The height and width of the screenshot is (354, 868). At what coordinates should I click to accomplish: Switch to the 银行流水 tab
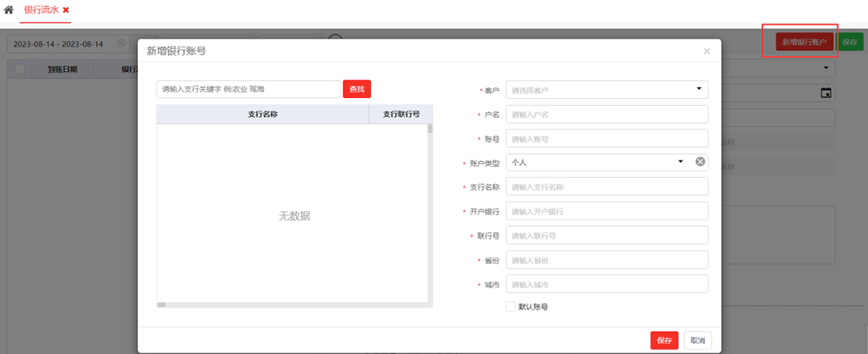click(41, 9)
